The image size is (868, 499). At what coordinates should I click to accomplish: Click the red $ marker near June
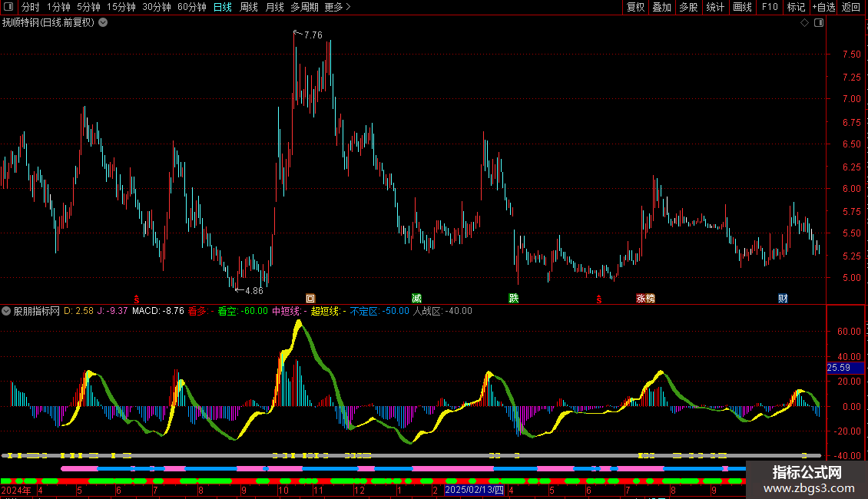tap(137, 299)
